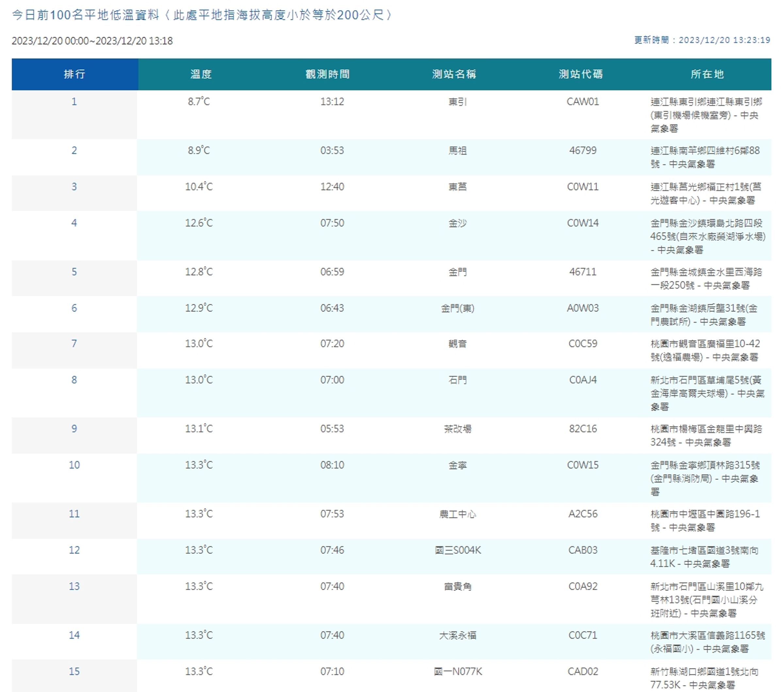The width and height of the screenshot is (784, 692).
Task: Click station code C0C59
Action: tap(583, 344)
